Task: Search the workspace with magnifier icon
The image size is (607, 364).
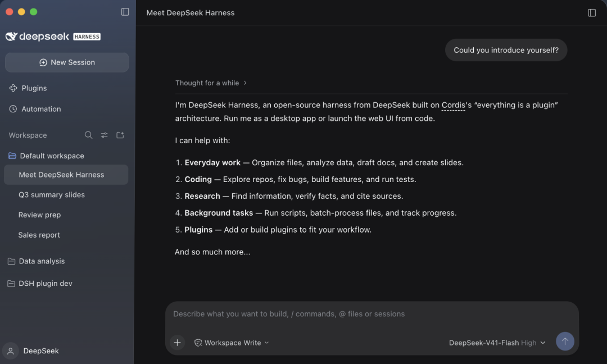Action: pos(88,135)
